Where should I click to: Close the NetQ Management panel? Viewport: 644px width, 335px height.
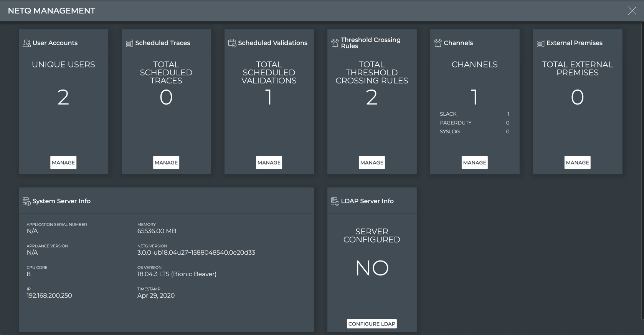point(632,11)
